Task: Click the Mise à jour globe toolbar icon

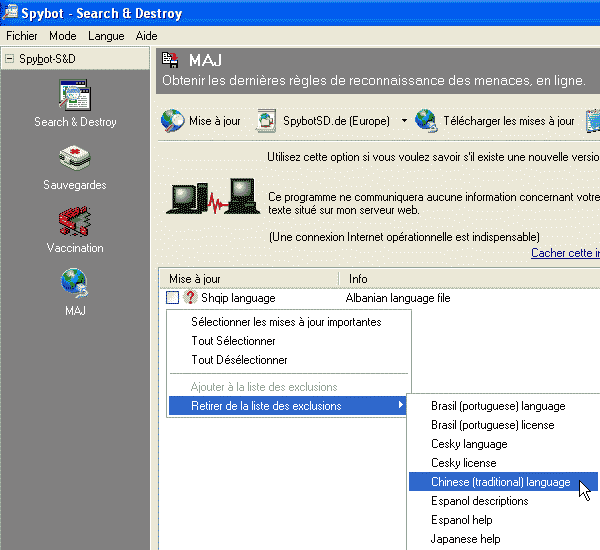Action: point(173,121)
